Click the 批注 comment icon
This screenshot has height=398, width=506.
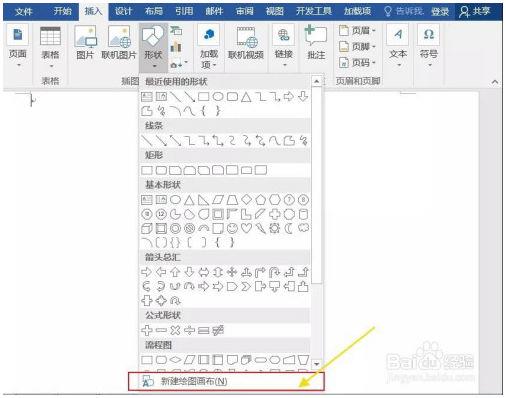point(316,43)
